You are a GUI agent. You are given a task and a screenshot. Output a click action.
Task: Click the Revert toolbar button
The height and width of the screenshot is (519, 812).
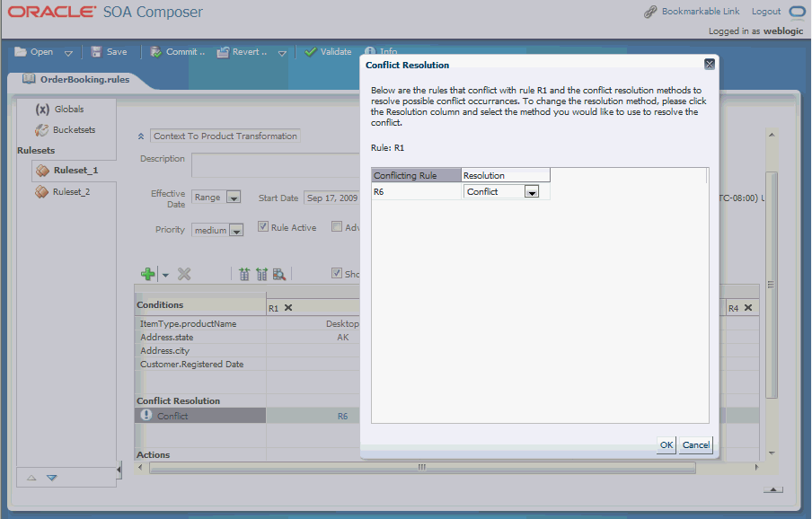(x=242, y=52)
